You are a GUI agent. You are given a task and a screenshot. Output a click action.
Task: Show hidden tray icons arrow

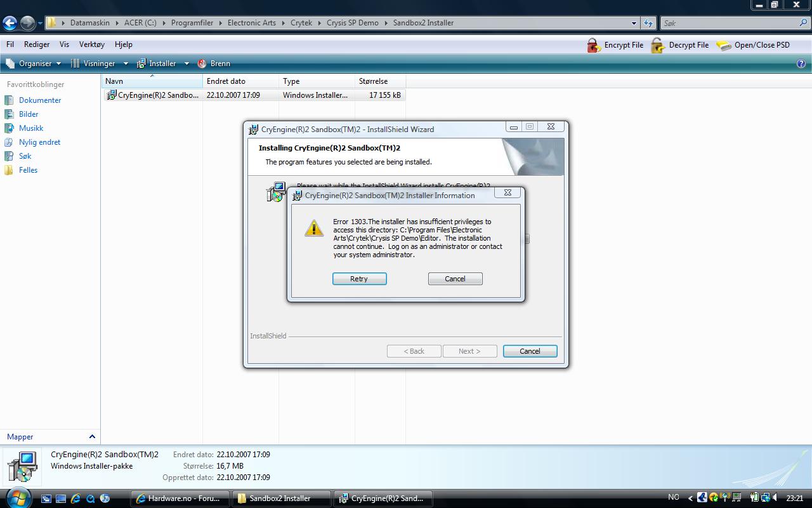pyautogui.click(x=690, y=498)
